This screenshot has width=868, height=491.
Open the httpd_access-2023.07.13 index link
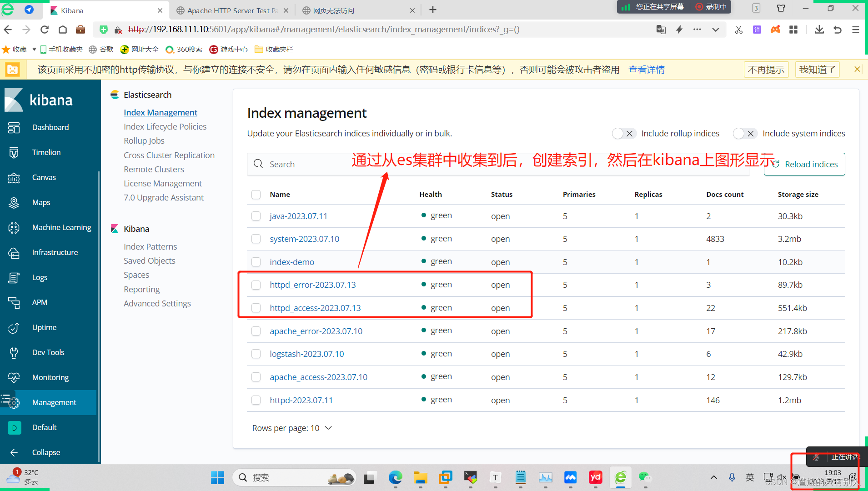pos(315,308)
